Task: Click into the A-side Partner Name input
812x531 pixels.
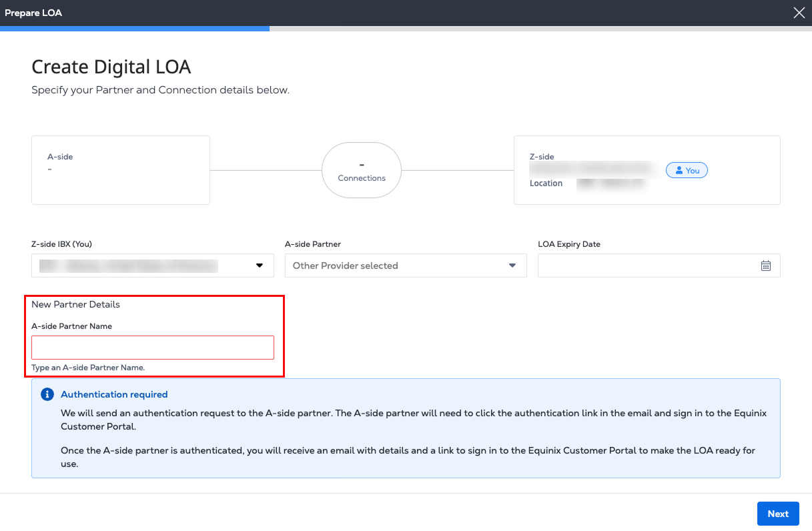Action: tap(152, 348)
